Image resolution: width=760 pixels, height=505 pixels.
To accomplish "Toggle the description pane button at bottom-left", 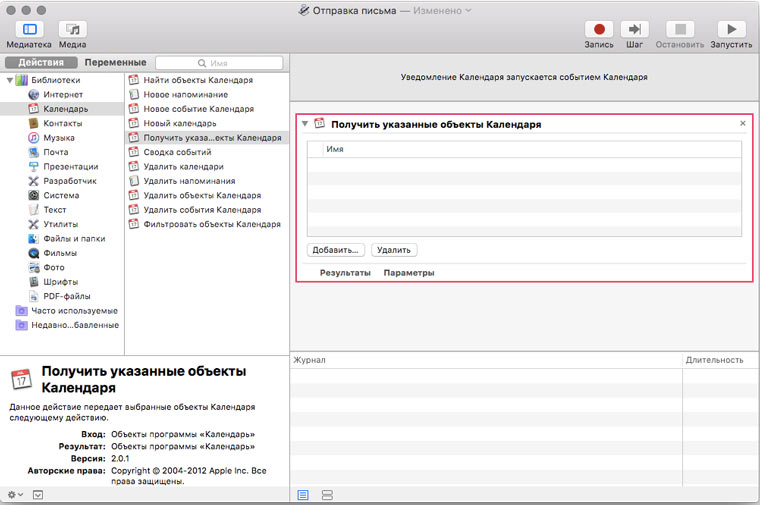I will point(38,494).
